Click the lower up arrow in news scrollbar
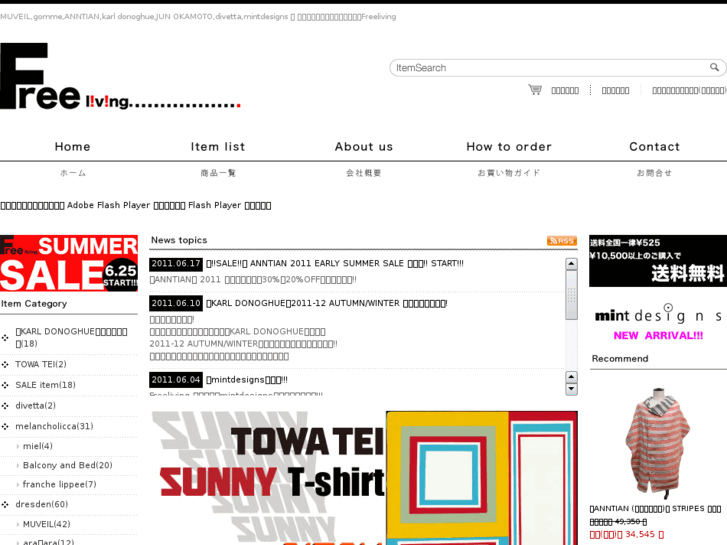 pos(571,377)
